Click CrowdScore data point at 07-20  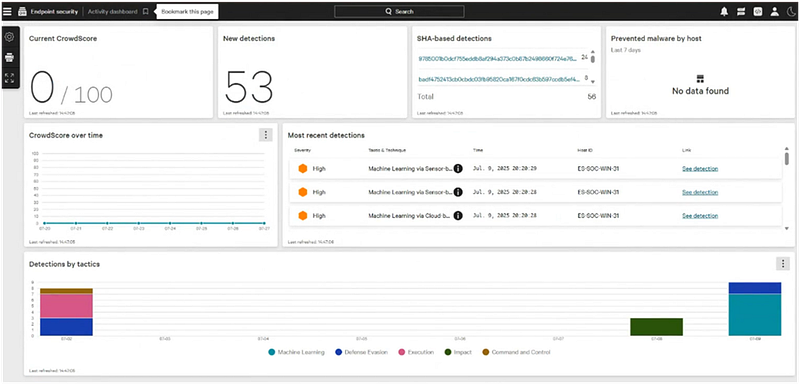[x=44, y=223]
